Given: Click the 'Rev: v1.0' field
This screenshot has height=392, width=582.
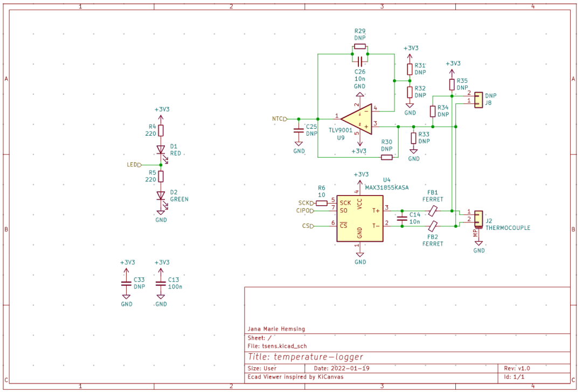Looking at the screenshot, I should click(517, 368).
